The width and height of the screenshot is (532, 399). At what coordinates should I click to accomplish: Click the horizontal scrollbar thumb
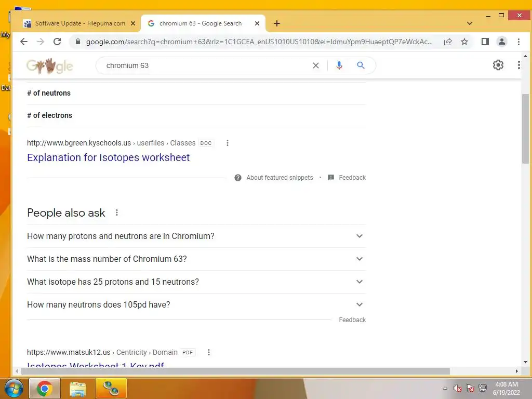235,371
